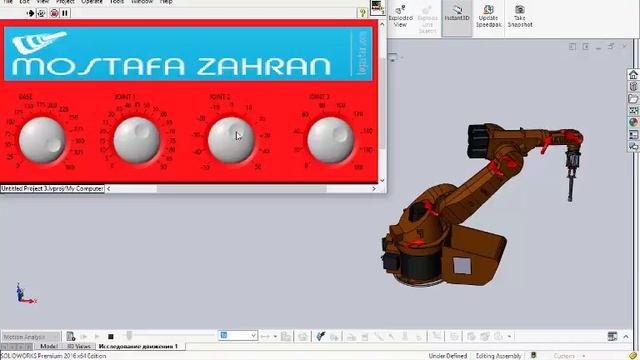Screen dimensions: 640x360
Task: Open the View Palette icon in task pane
Action: (x=633, y=110)
